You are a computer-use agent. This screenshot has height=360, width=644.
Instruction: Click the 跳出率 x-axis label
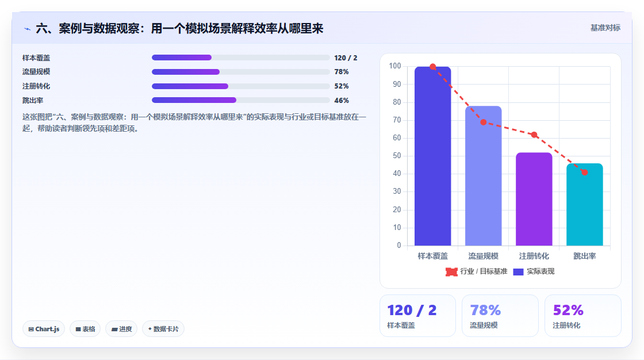click(584, 256)
